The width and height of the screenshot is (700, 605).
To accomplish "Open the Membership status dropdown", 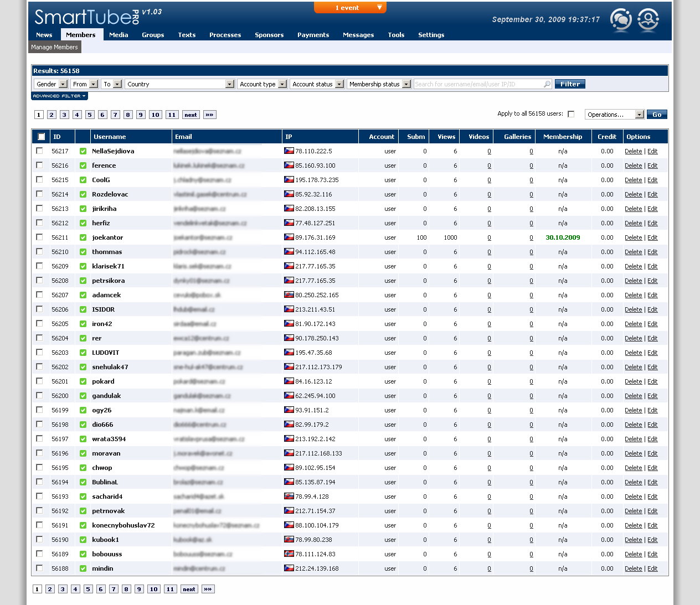I will (379, 84).
